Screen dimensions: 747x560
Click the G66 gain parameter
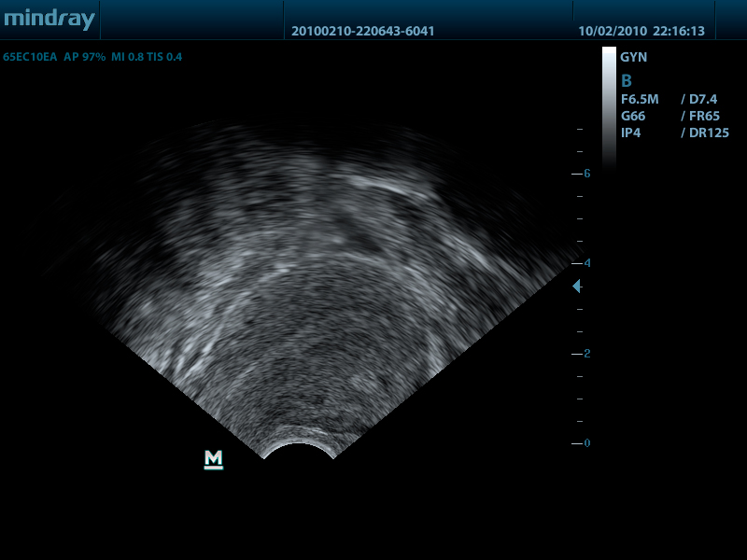tap(633, 116)
